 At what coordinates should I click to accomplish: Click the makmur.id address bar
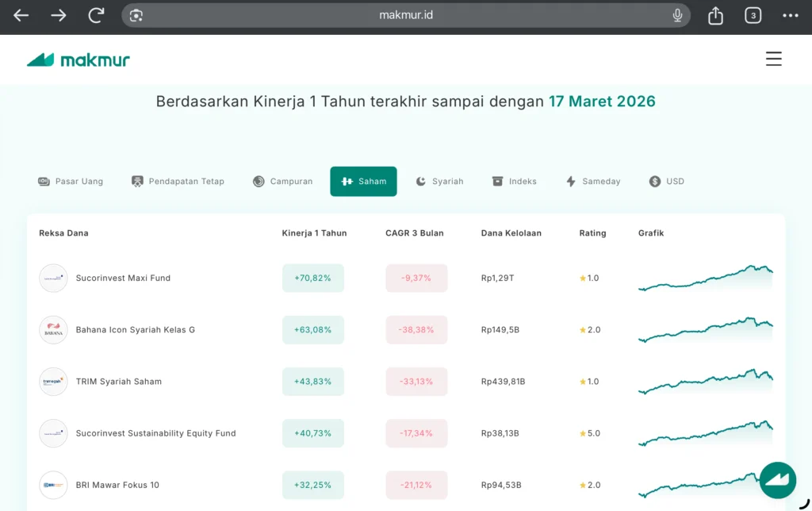tap(406, 14)
